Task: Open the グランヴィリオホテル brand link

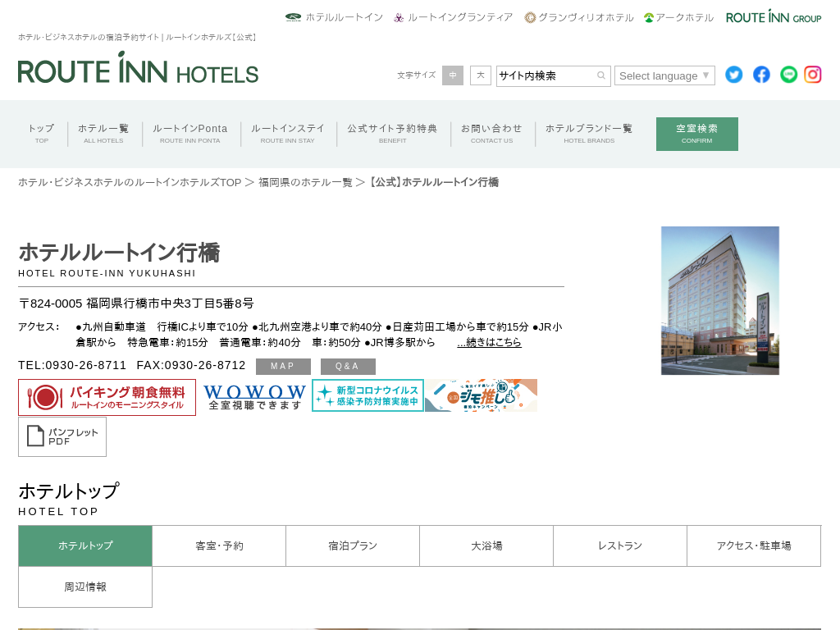Action: (579, 17)
